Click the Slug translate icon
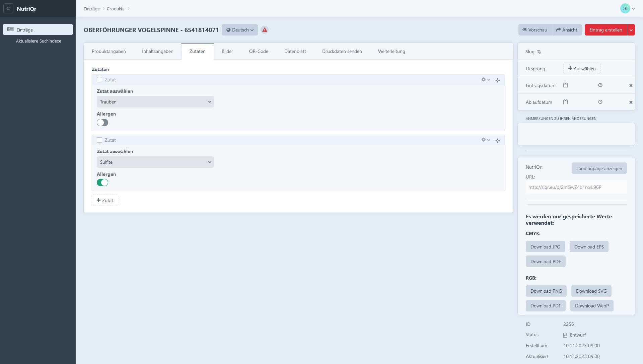The width and height of the screenshot is (643, 364). 539,52
